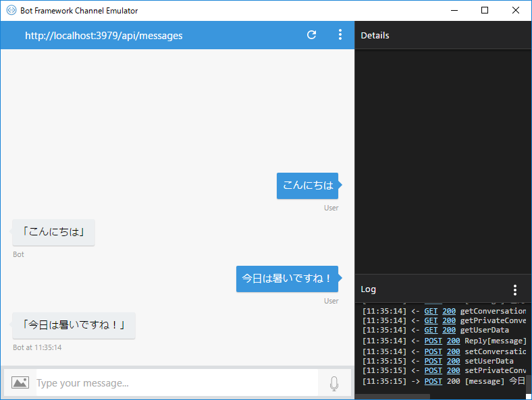The width and height of the screenshot is (532, 400).
Task: Open 200 link for setUserData log entry
Action: pos(453,362)
